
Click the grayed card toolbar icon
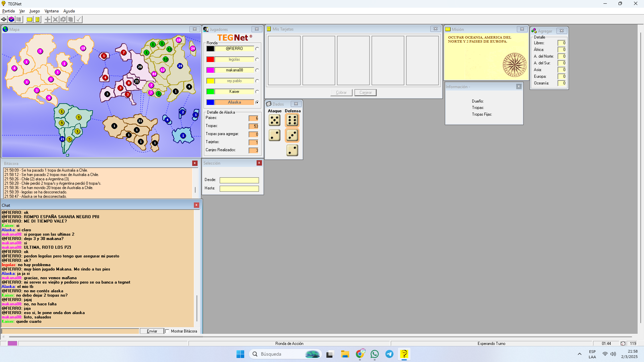[x=71, y=19]
